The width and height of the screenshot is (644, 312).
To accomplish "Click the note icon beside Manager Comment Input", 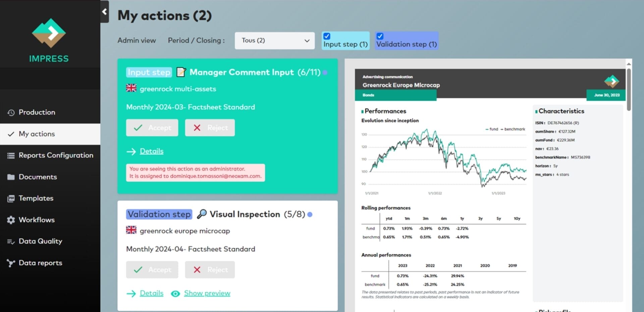I will 181,72.
